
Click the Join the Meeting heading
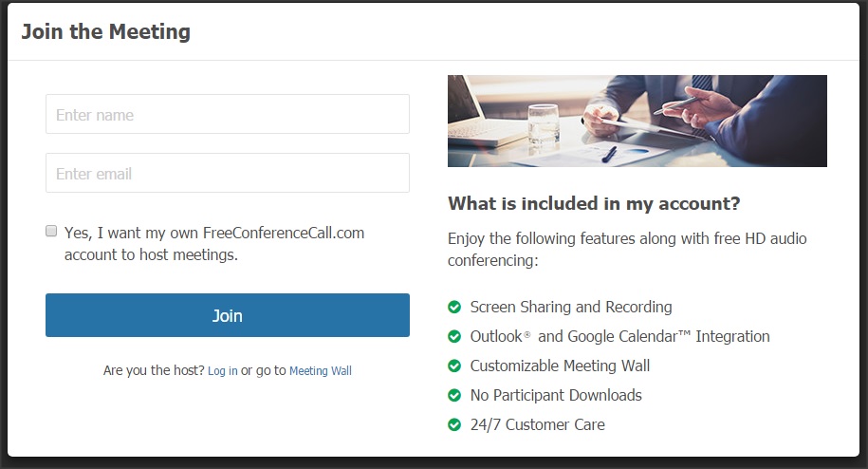point(105,31)
